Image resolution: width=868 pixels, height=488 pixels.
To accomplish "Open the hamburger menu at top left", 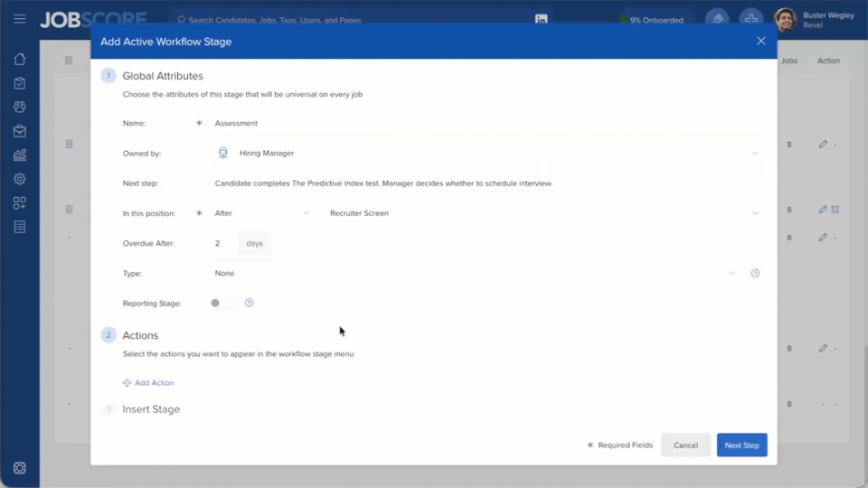I will [x=19, y=19].
